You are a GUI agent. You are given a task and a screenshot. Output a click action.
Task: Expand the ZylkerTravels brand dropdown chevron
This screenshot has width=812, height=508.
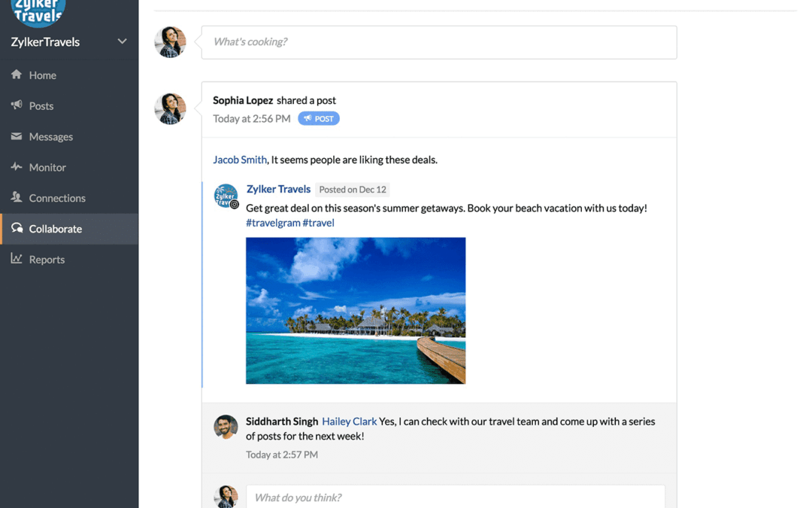123,41
